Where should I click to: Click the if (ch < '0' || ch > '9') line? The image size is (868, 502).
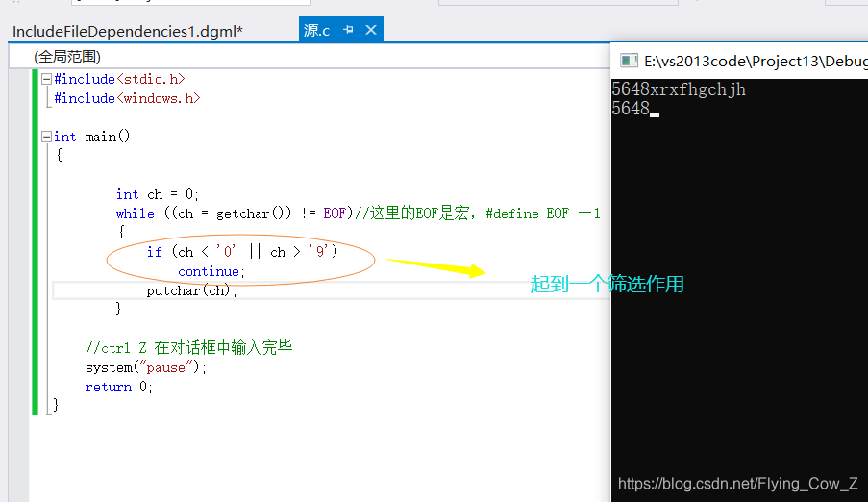[x=242, y=252]
